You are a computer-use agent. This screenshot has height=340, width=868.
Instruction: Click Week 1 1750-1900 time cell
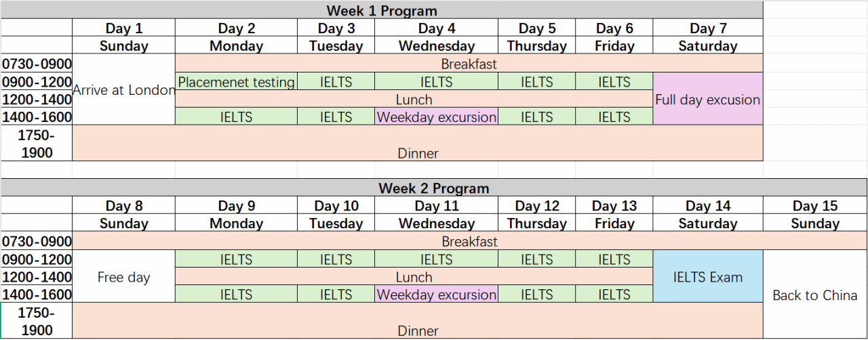point(37,144)
